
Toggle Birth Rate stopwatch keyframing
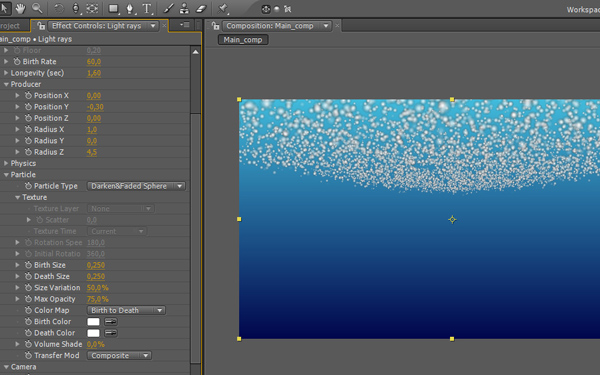pos(17,62)
